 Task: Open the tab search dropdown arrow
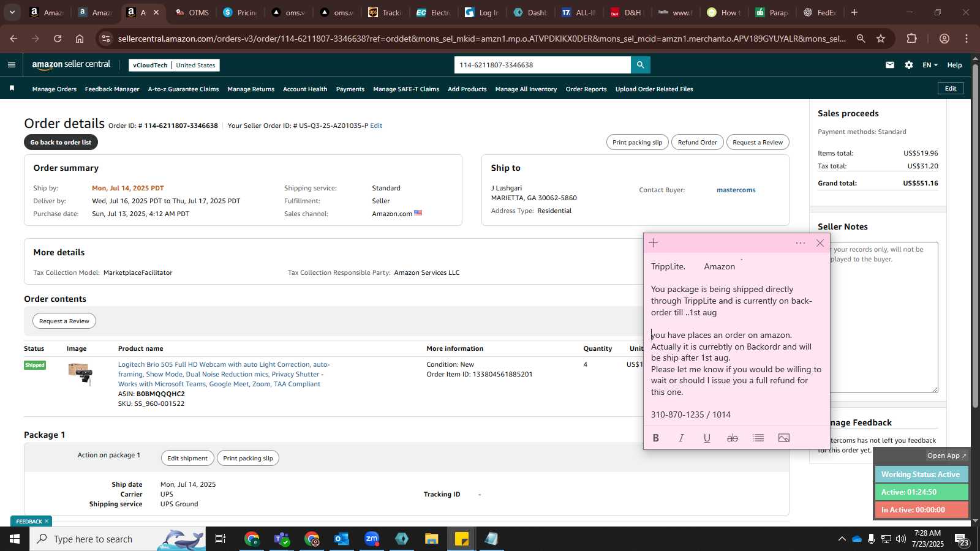12,12
